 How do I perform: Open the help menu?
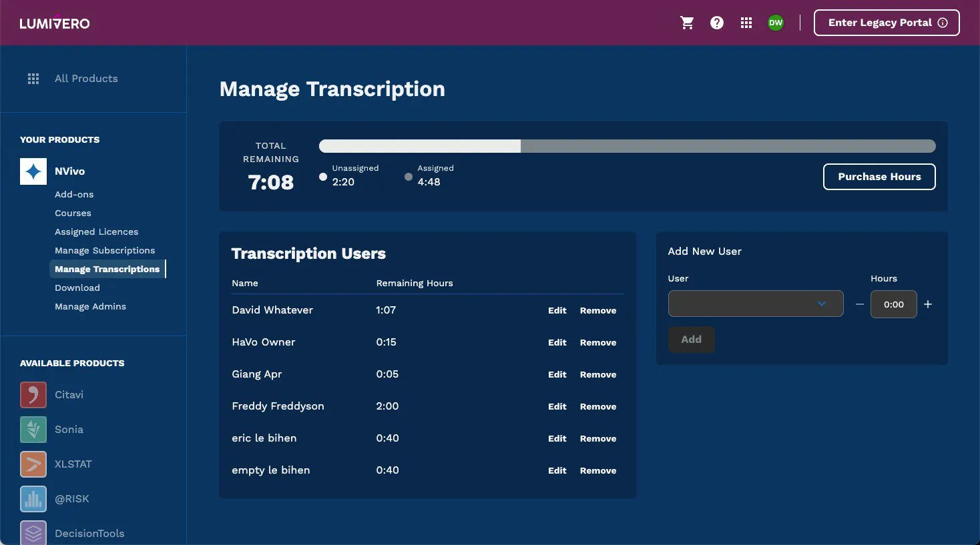click(x=716, y=22)
